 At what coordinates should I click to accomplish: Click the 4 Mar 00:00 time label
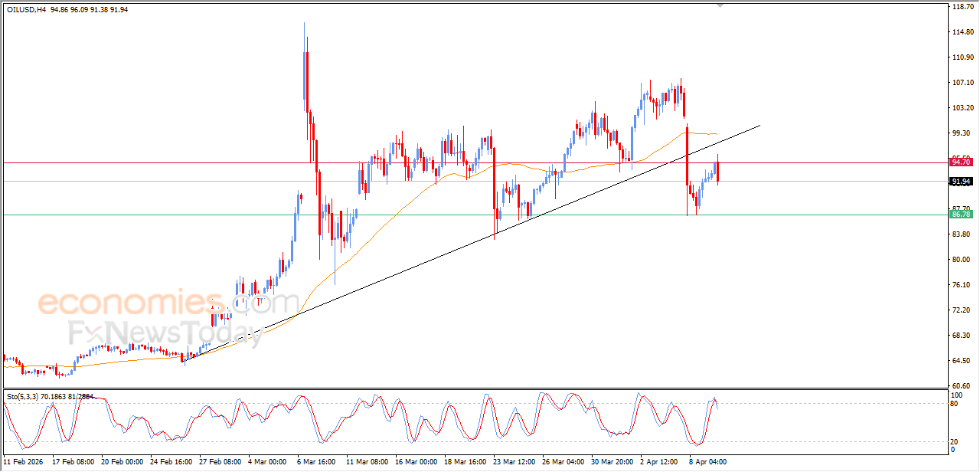coord(267,463)
